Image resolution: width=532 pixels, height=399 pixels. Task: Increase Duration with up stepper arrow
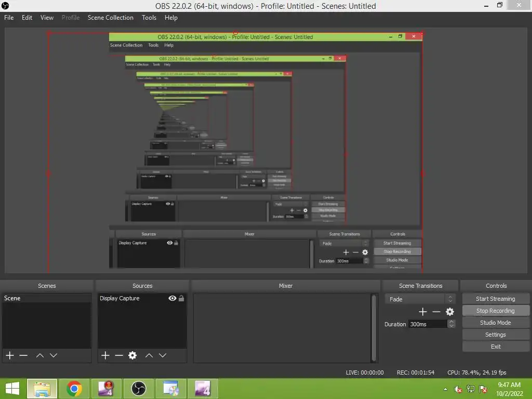[x=451, y=322]
